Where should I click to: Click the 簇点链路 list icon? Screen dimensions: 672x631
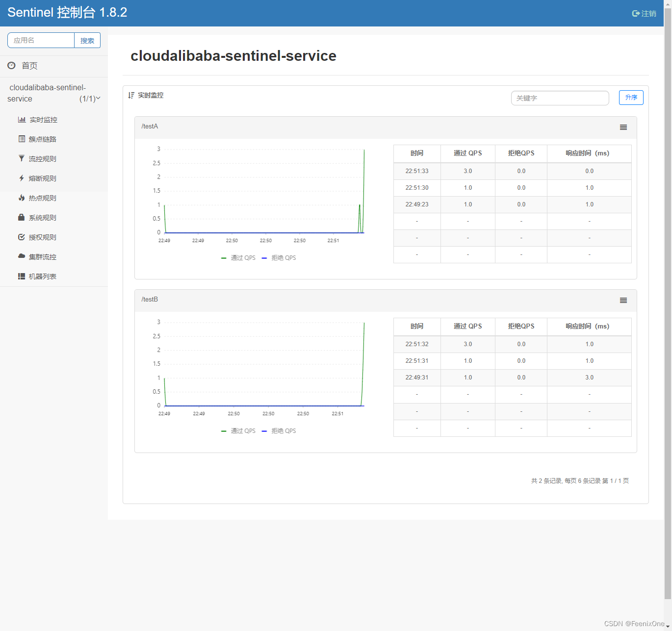[x=22, y=139]
